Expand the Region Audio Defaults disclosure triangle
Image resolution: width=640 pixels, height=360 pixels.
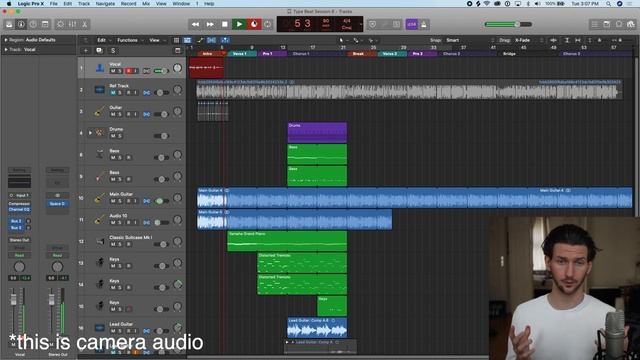(x=6, y=40)
